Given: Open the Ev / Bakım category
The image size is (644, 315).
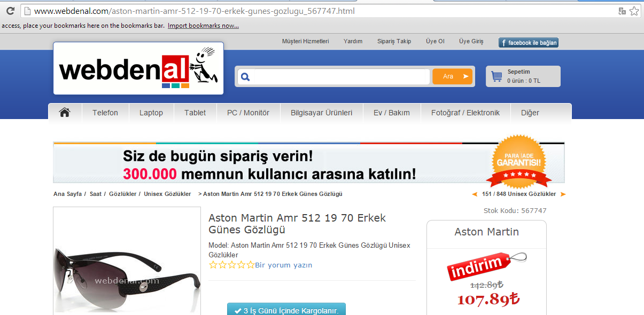Looking at the screenshot, I should pos(392,113).
